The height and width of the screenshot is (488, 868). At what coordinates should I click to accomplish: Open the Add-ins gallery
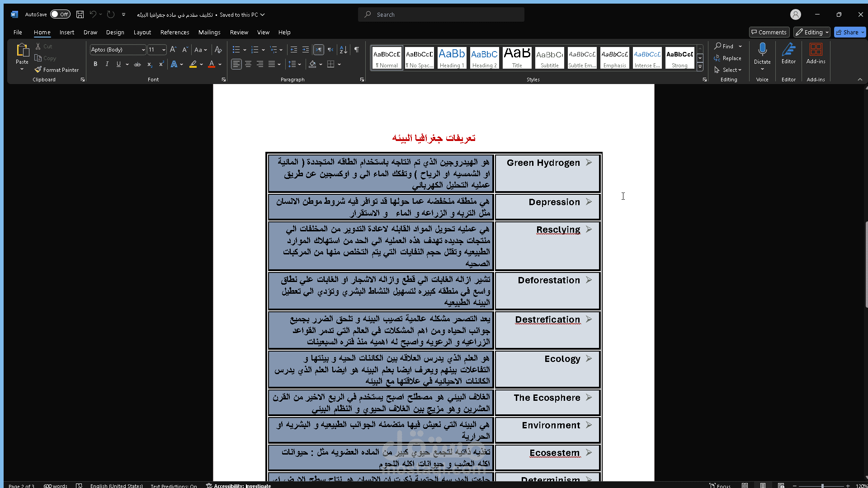(816, 53)
